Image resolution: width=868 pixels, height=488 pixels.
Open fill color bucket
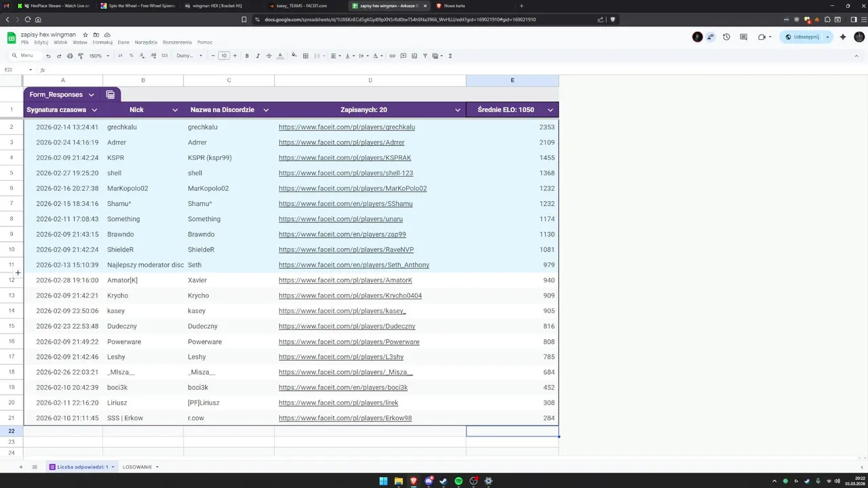(x=294, y=56)
